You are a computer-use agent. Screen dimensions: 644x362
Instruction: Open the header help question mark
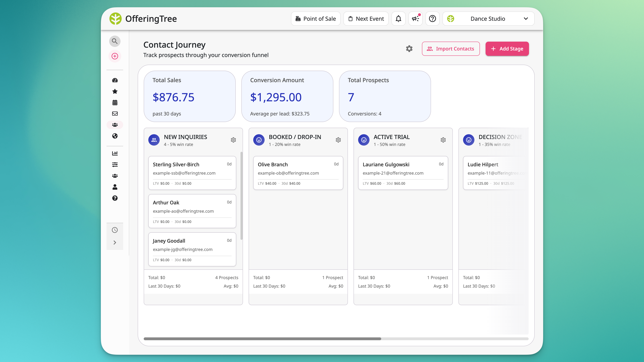(x=433, y=19)
